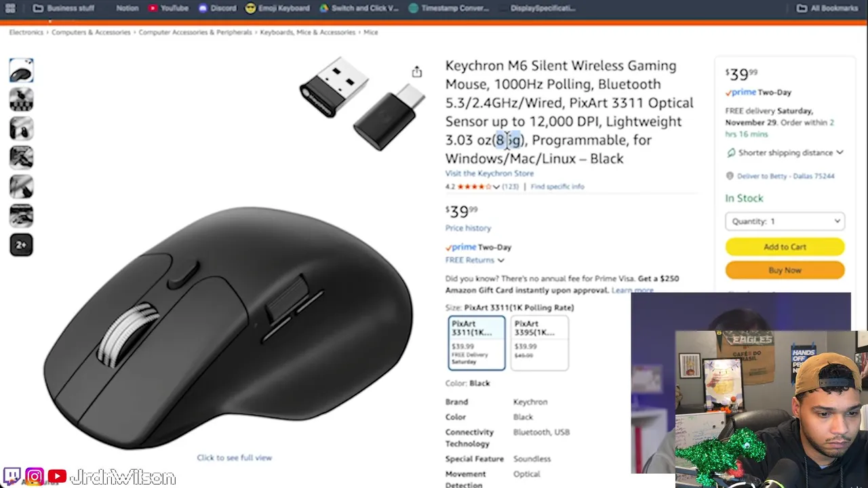868x488 pixels.
Task: Open star rating breakdown dropdown arrow
Action: [x=496, y=186]
